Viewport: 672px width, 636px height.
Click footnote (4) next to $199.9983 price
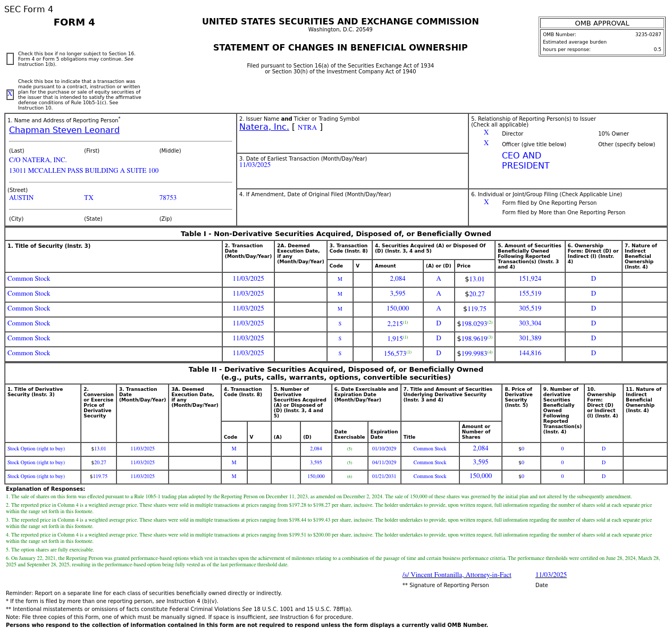point(490,352)
